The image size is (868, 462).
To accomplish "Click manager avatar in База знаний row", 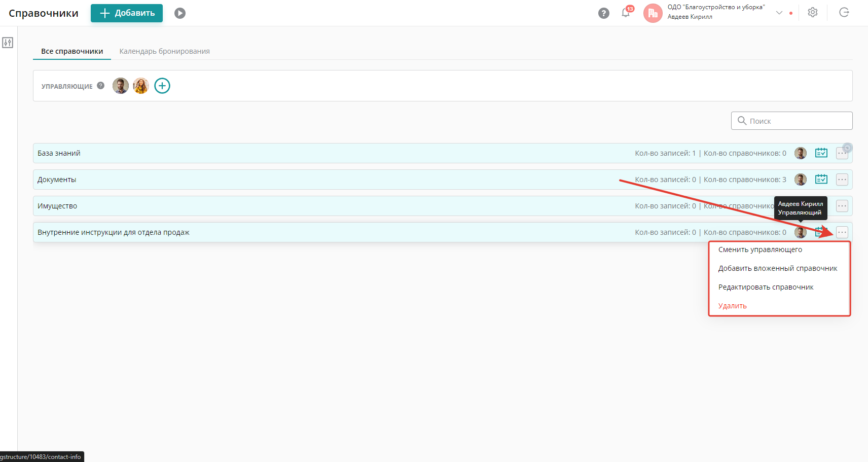I will click(801, 153).
